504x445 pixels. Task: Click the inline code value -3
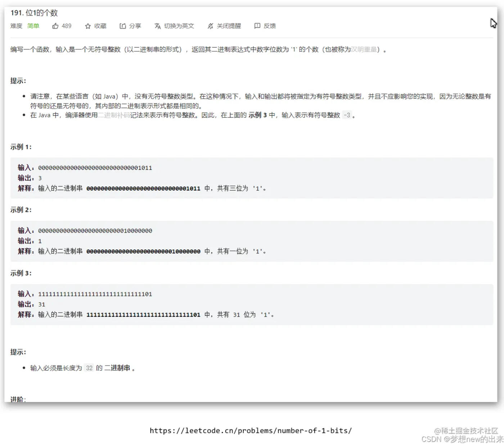[x=347, y=115]
